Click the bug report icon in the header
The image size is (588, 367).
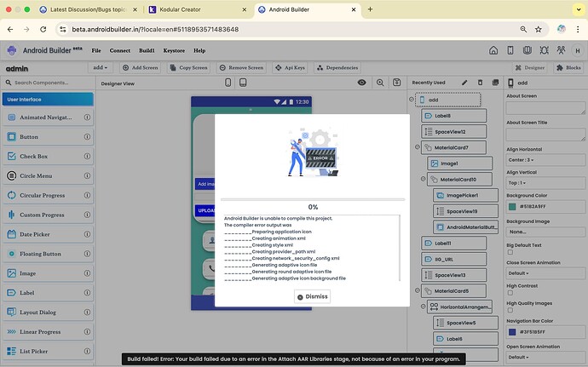pos(545,50)
